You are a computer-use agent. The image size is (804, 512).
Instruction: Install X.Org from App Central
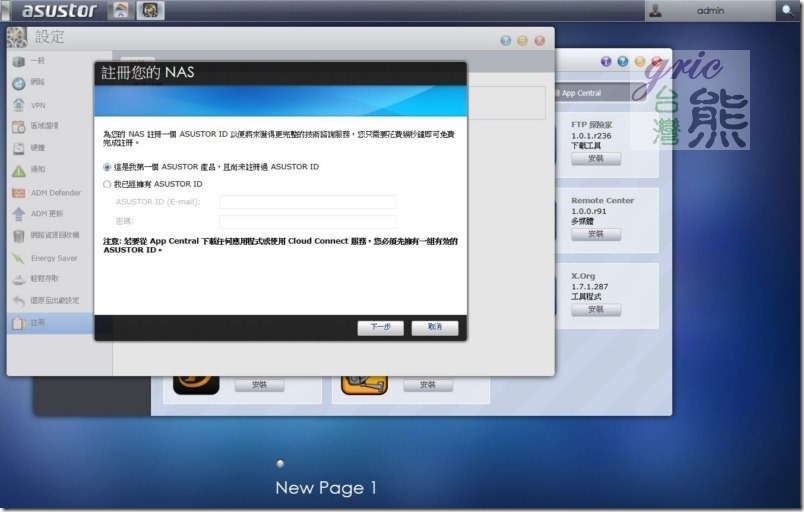point(596,310)
